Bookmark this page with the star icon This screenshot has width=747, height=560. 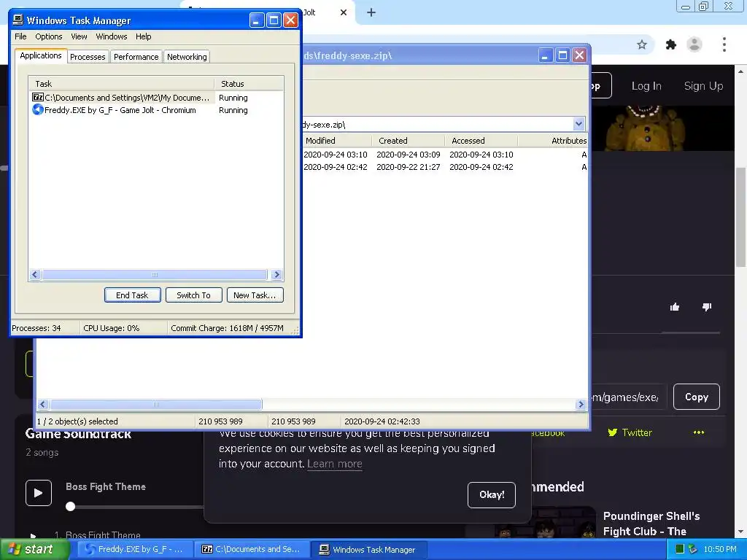(x=642, y=44)
